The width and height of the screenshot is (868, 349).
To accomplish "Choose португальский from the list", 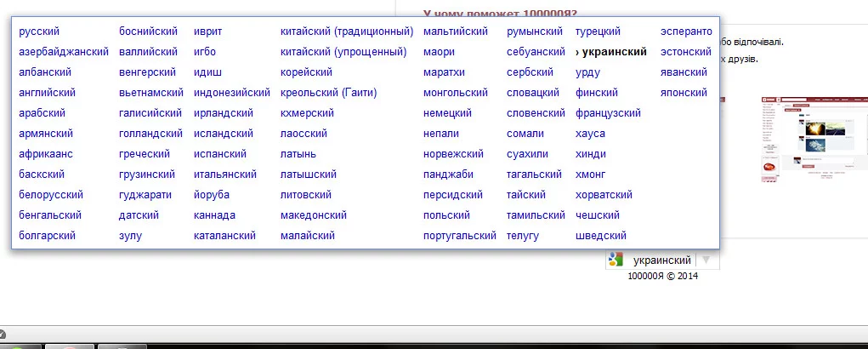I will [x=460, y=236].
